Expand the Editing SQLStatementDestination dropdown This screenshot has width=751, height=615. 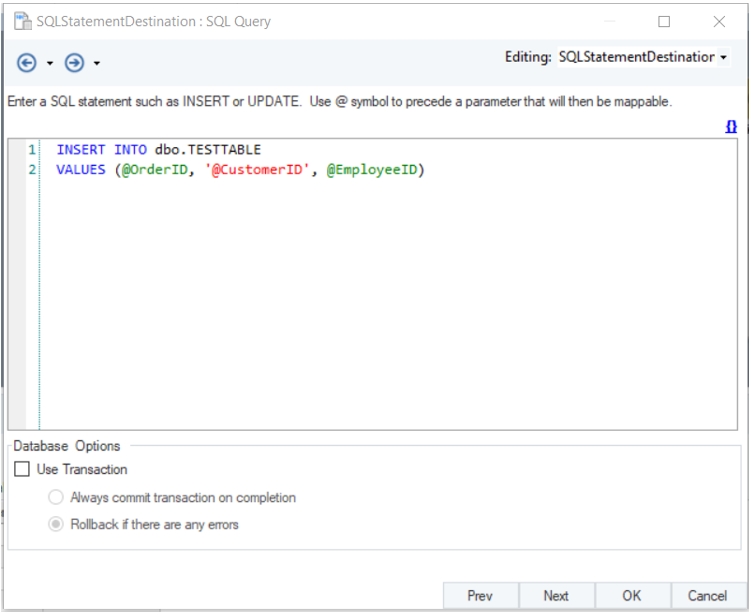coord(723,58)
